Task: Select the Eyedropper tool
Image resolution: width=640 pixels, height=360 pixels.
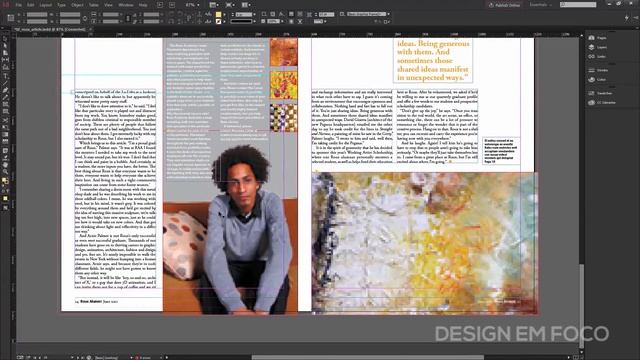Action: [x=5, y=158]
